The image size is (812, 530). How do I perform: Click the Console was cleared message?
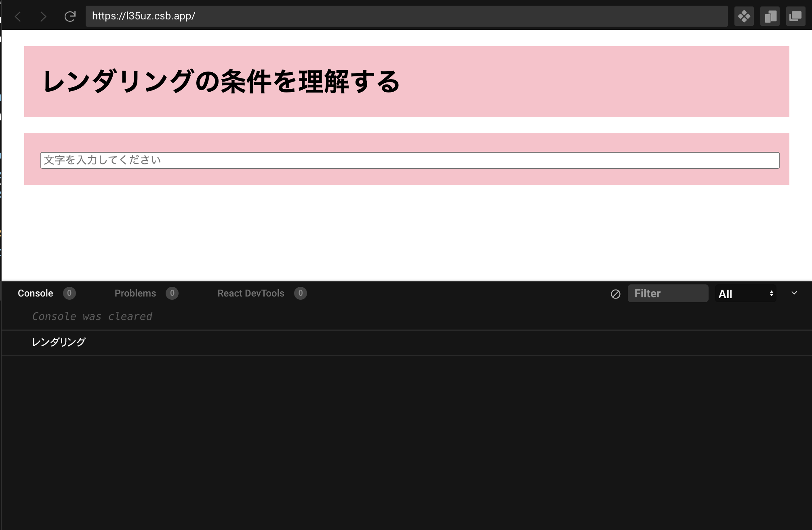coord(92,316)
